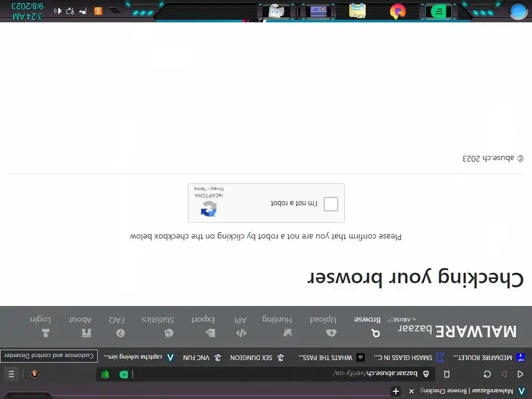Click the bookmark page icon

[447, 374]
